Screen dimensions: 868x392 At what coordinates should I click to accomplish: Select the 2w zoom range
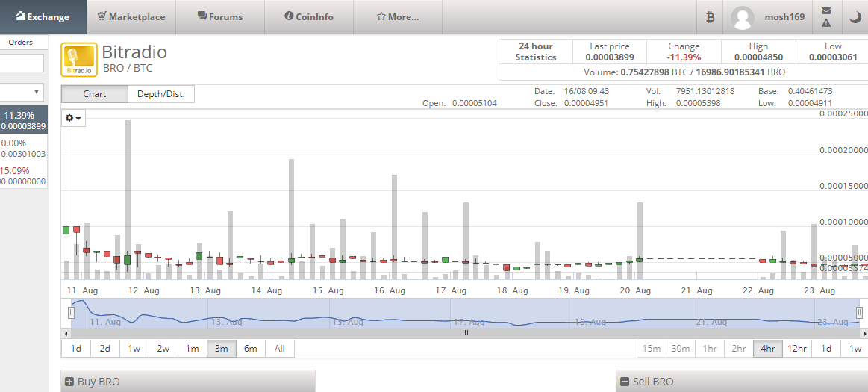[x=163, y=348]
